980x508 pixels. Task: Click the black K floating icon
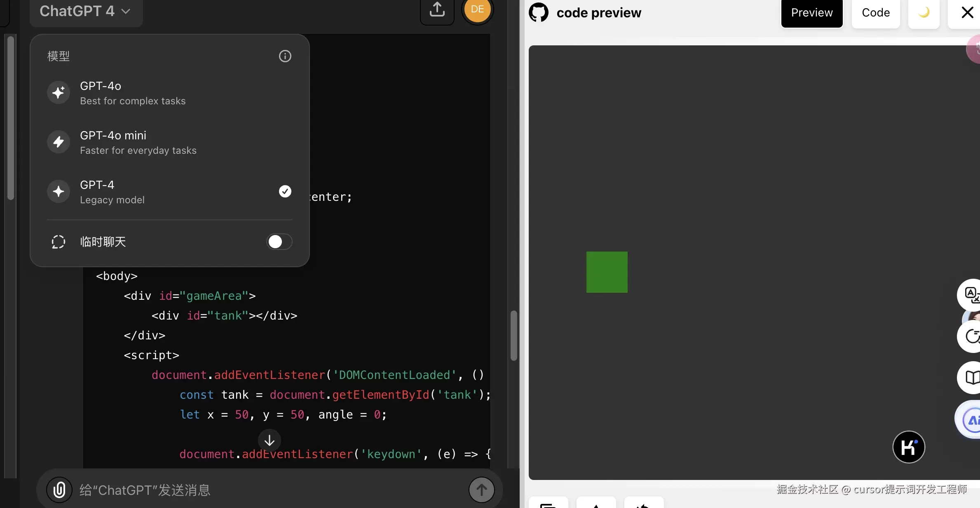click(909, 447)
